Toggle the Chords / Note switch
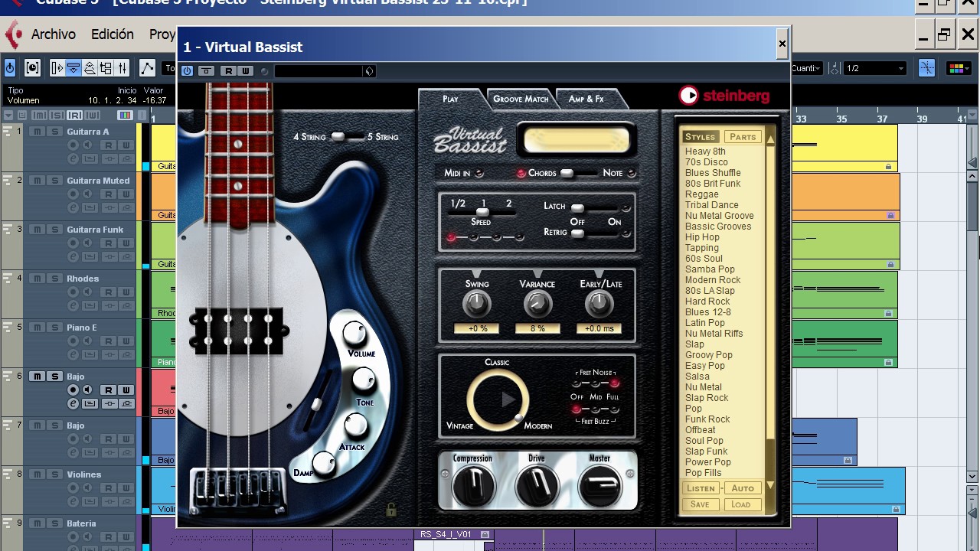Screen dimensions: 980x551 coord(579,173)
